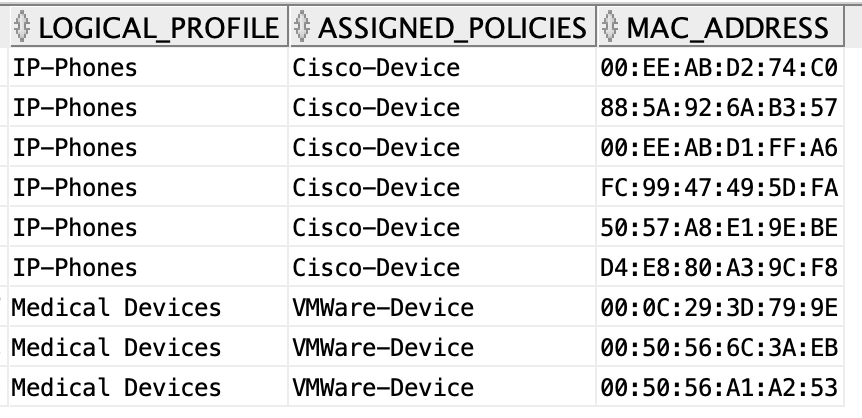Select the LOGICAL_PROFILE column header
This screenshot has height=418, width=862.
pyautogui.click(x=149, y=26)
